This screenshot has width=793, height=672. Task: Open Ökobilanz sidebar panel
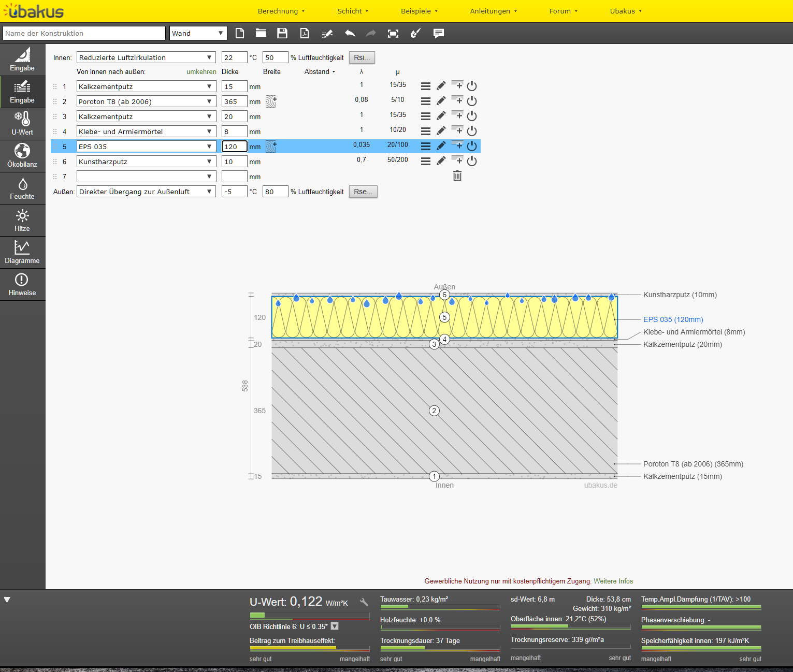[x=22, y=156]
